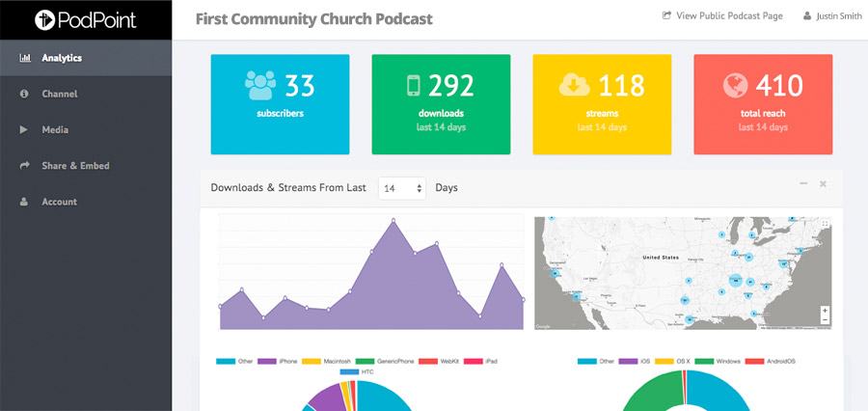868x411 pixels.
Task: Click the United States map label
Action: click(661, 258)
